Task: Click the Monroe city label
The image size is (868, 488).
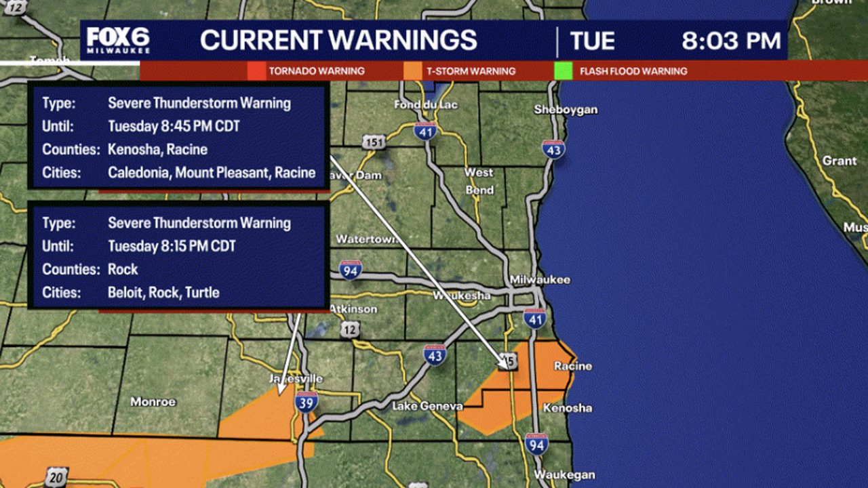Action: tap(153, 402)
